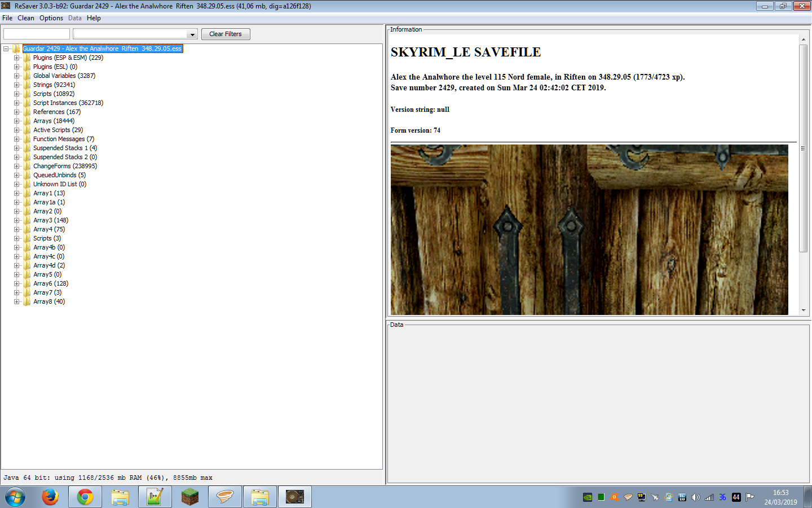Expand the Array3 (148) node
This screenshot has height=508, width=812.
click(x=17, y=220)
